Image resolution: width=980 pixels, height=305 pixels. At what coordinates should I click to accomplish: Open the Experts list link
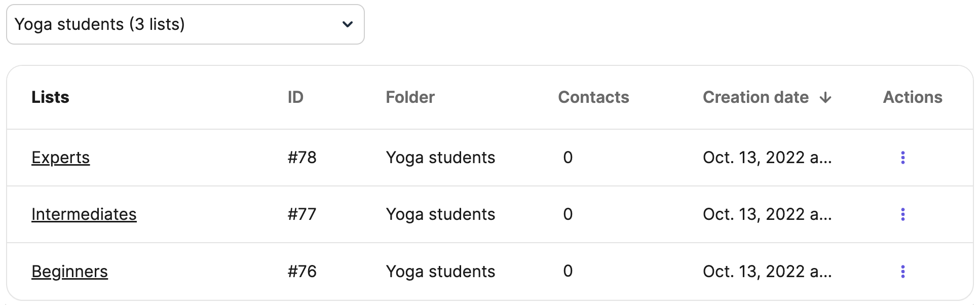tap(61, 158)
